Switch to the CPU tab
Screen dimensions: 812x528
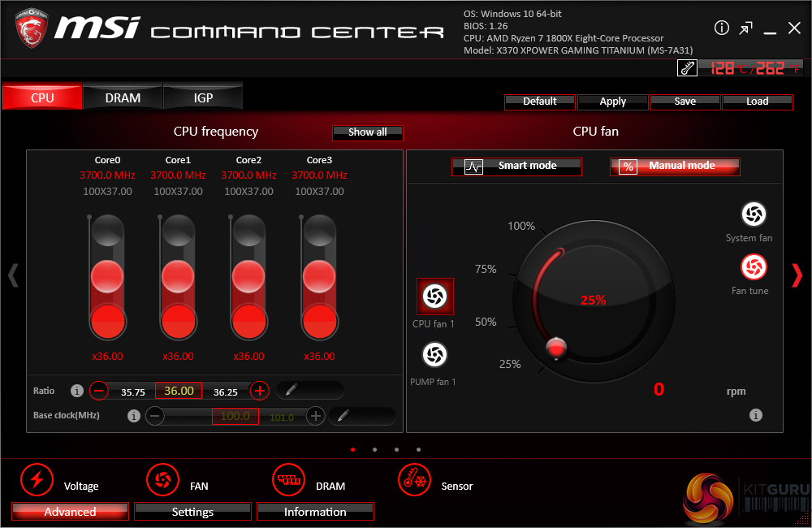(x=42, y=97)
